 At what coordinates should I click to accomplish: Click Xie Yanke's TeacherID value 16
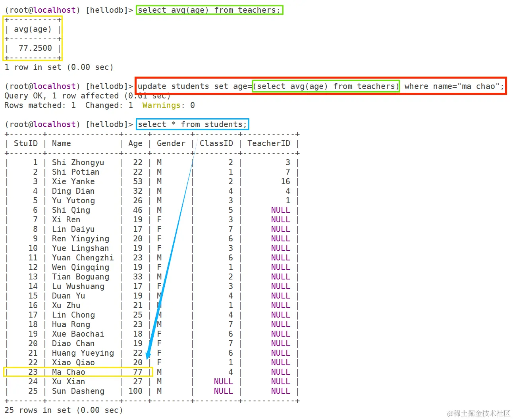pos(285,181)
